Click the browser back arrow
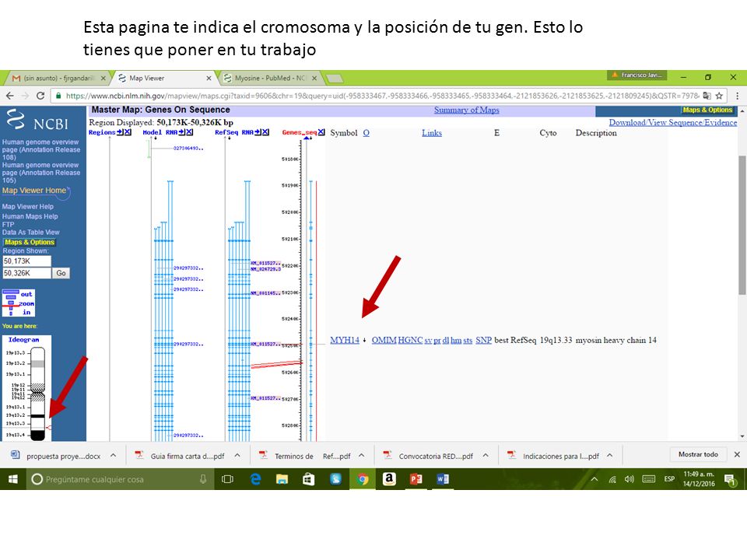The height and width of the screenshot is (560, 747). click(x=10, y=96)
